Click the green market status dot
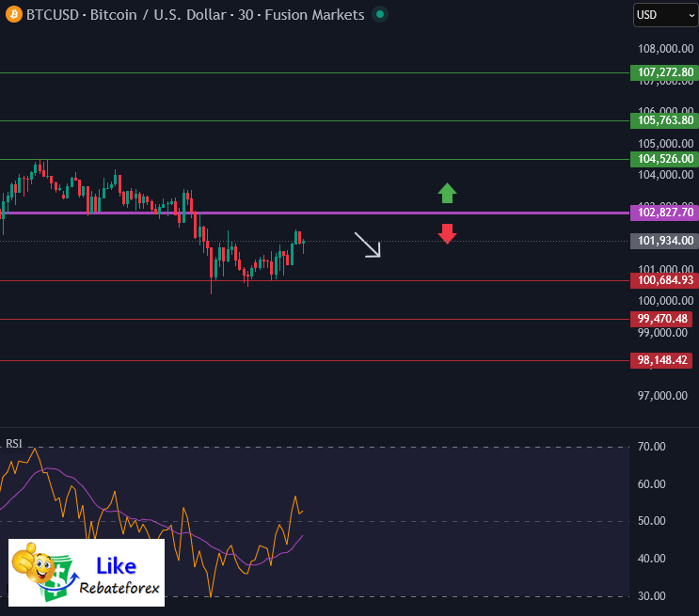699x616 pixels. [x=380, y=14]
